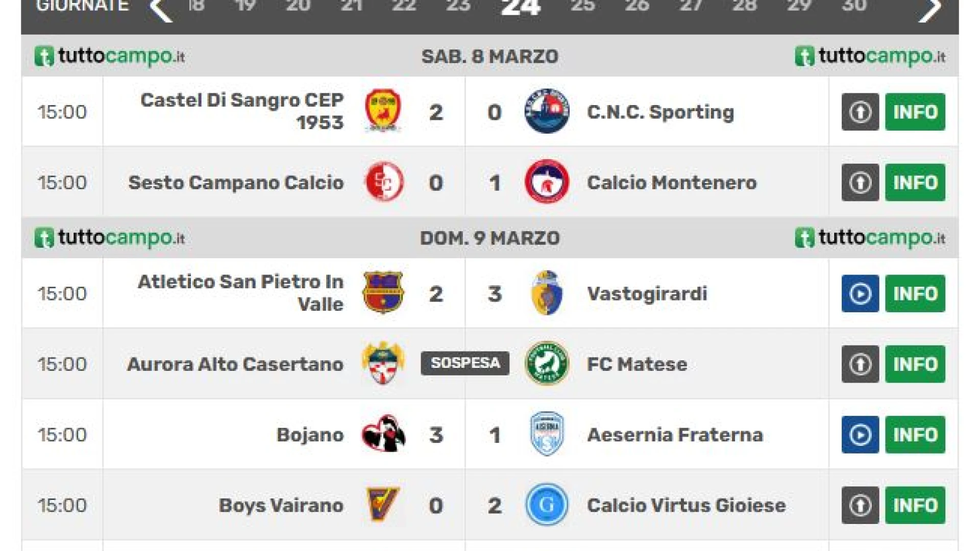
Task: Play video for Bojano vs Aesernia Fraterna
Action: click(x=860, y=435)
